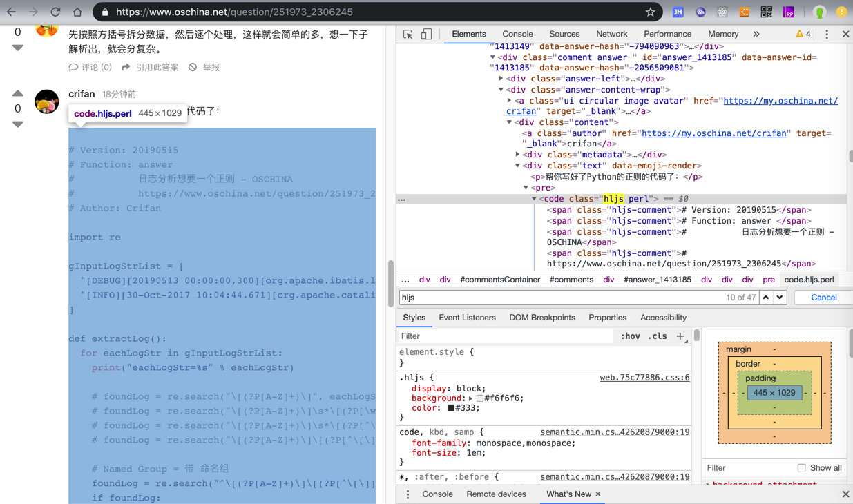Close the DevTools panel
The image size is (853, 504).
point(845,34)
